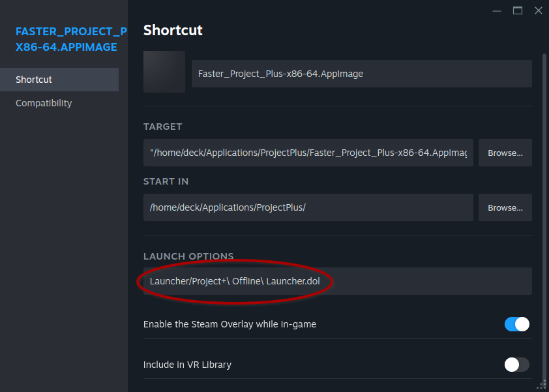Image resolution: width=549 pixels, height=392 pixels.
Task: Maximize the properties window
Action: (x=518, y=11)
